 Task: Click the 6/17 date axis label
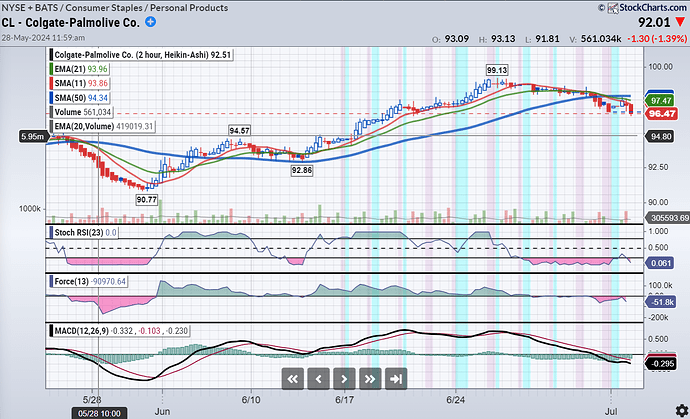click(344, 400)
